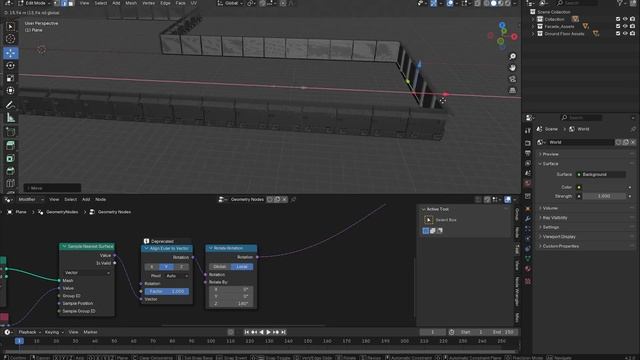
Task: Toggle exclude checkbox for Collection
Action: click(x=618, y=19)
